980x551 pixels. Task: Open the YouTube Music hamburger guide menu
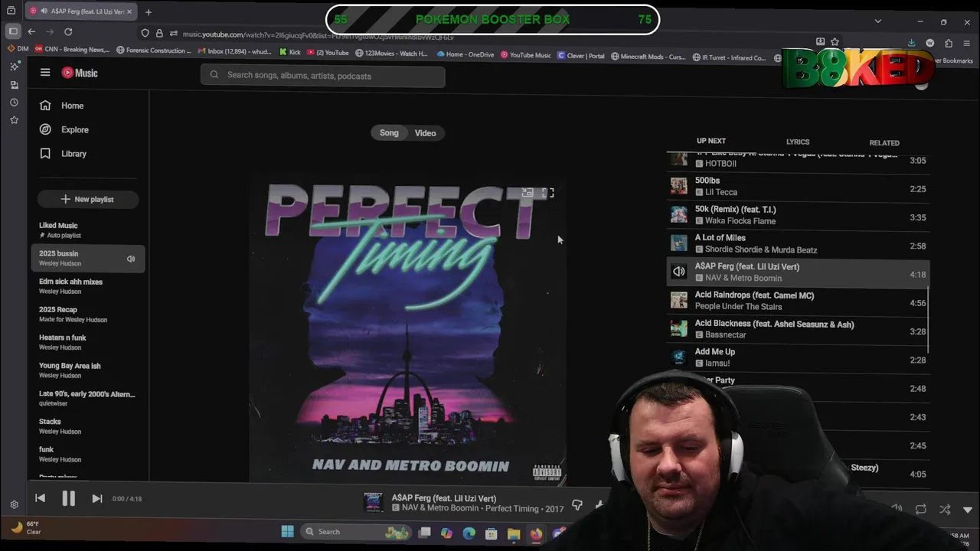45,73
